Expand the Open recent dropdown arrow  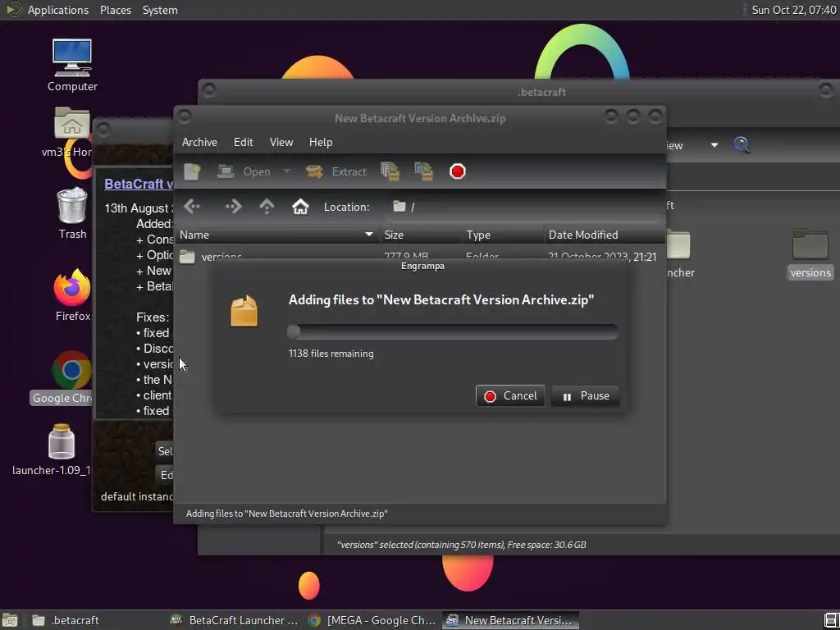[x=286, y=171]
